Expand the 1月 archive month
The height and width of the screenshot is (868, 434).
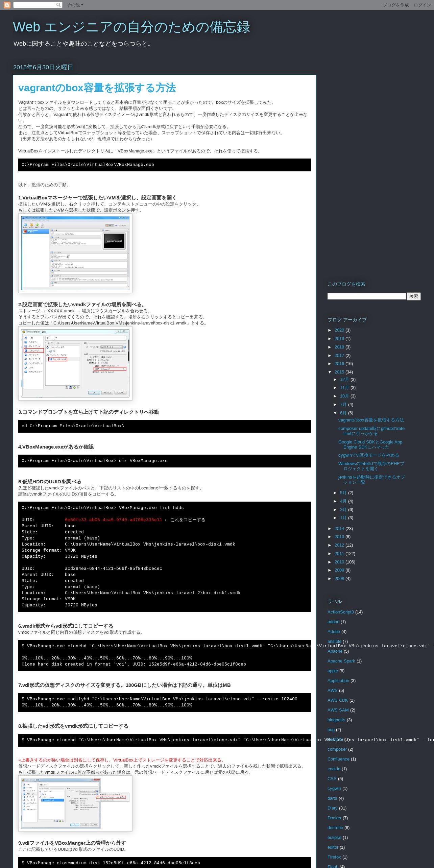(x=336, y=518)
